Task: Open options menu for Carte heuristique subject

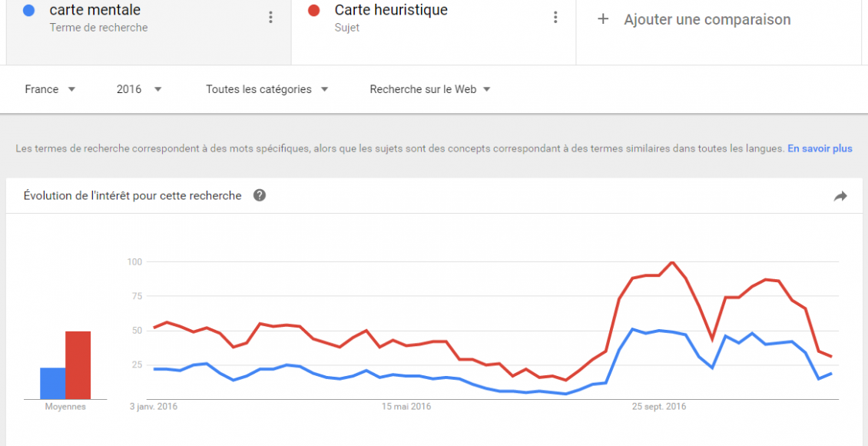Action: click(555, 18)
